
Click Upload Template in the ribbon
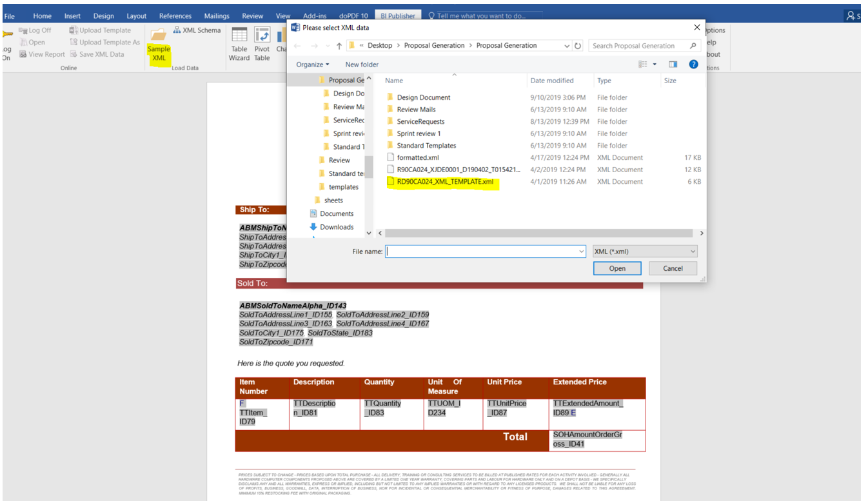[x=100, y=30]
